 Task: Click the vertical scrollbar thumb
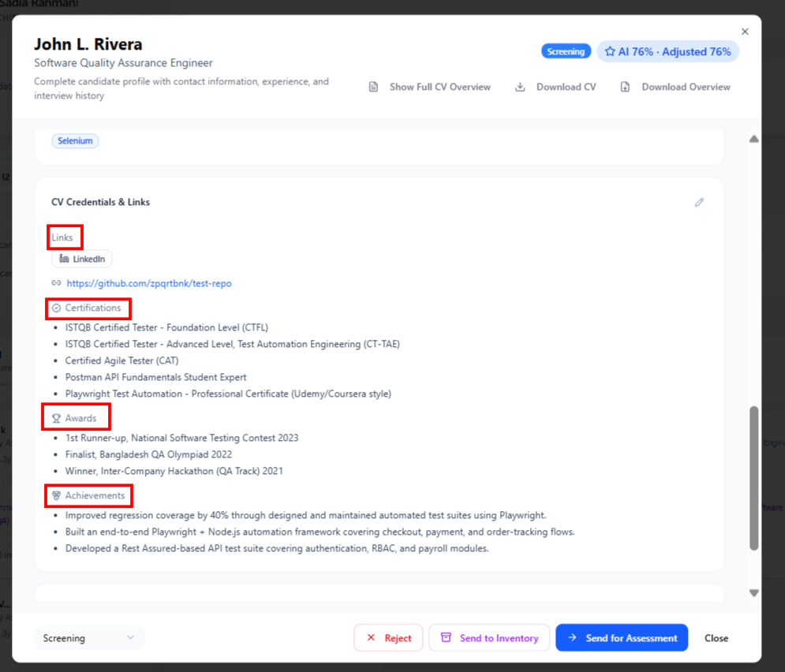pyautogui.click(x=754, y=478)
